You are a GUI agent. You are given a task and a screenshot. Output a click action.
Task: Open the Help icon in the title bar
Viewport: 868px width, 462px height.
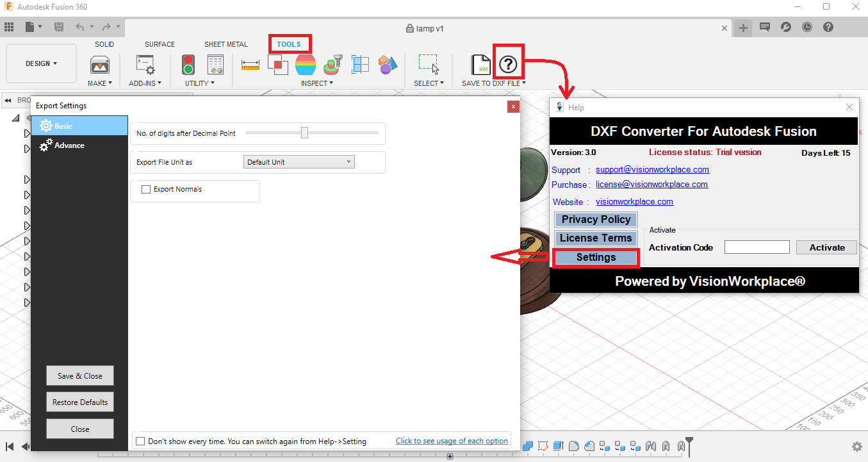828,27
